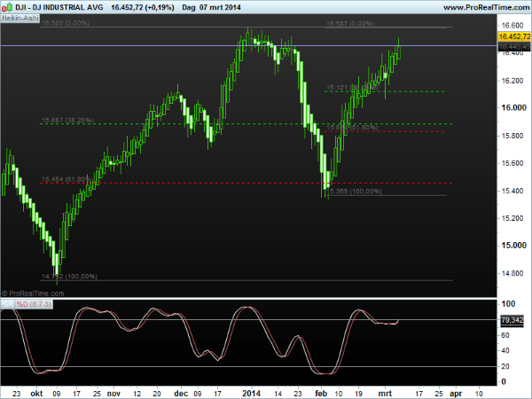Click the candlestick chart icon in title bar

click(x=9, y=7)
